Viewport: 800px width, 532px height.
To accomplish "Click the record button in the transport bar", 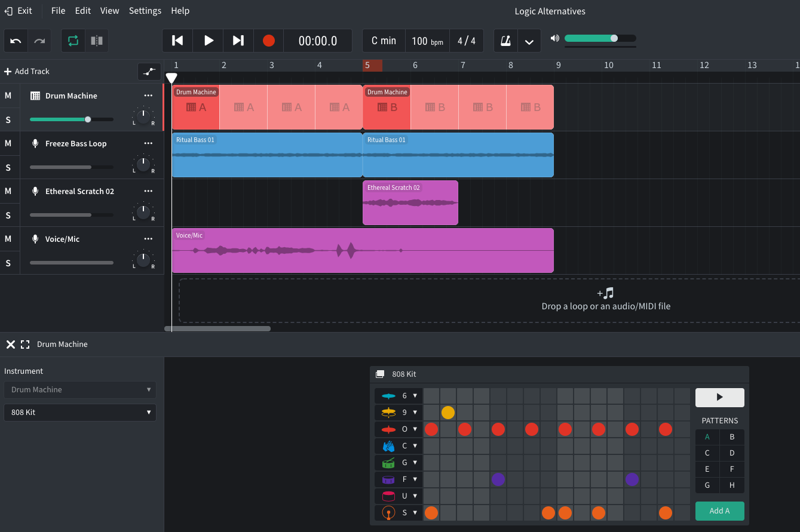I will pos(268,41).
